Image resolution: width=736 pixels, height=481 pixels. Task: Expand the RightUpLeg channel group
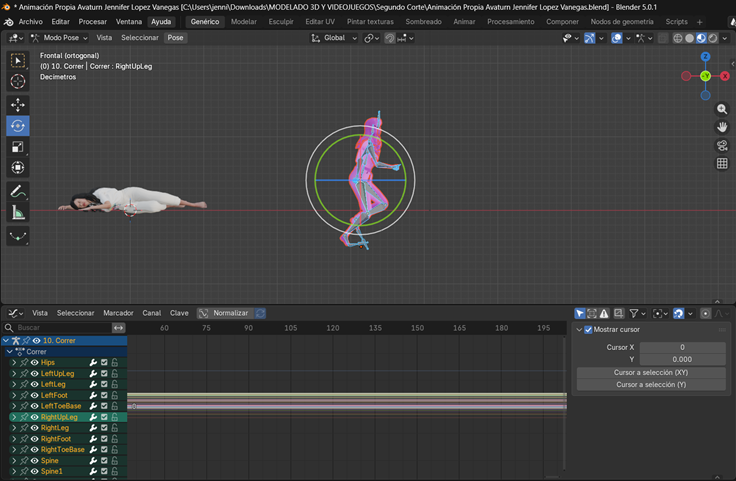(x=14, y=417)
